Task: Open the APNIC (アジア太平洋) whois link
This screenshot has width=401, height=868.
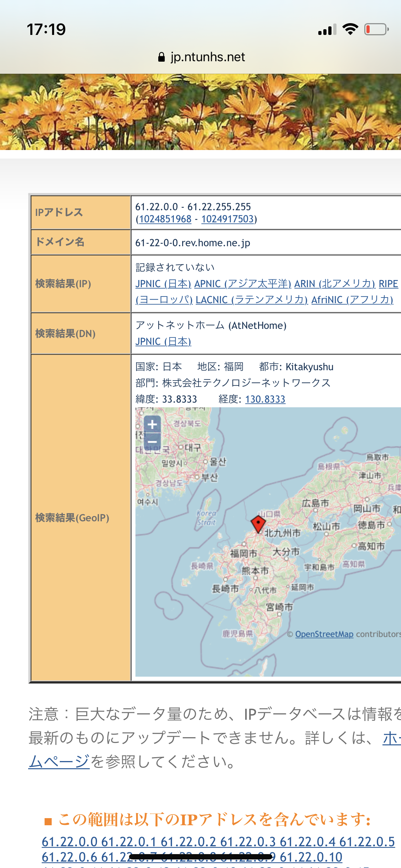Action: (x=242, y=284)
